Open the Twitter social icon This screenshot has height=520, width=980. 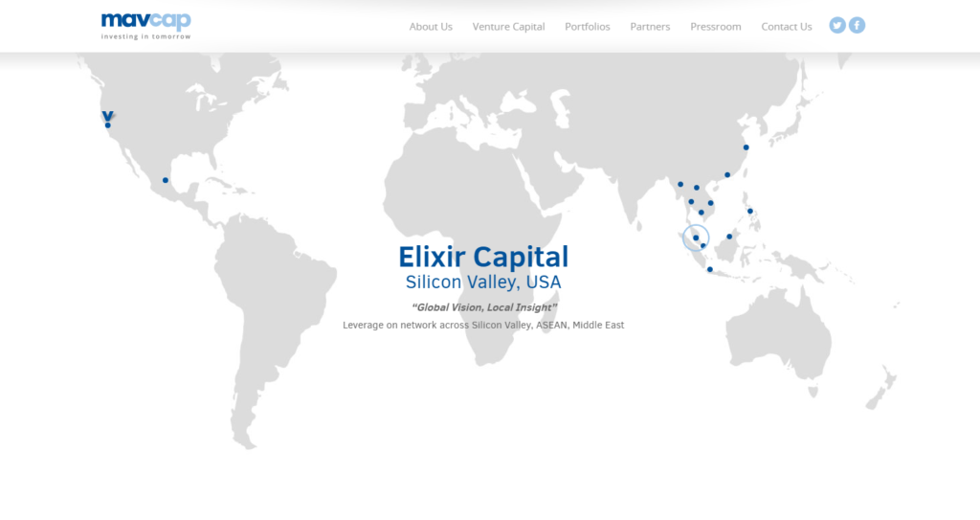(837, 25)
